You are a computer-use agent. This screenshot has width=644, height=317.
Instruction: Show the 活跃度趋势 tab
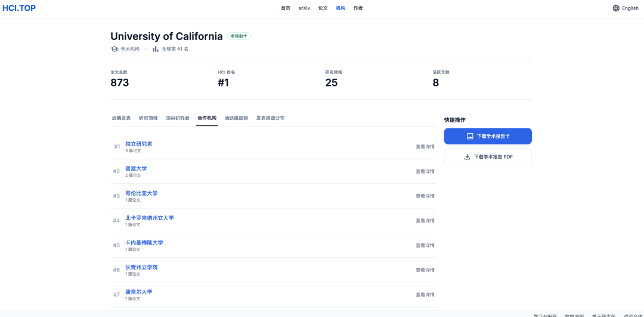pyautogui.click(x=236, y=118)
